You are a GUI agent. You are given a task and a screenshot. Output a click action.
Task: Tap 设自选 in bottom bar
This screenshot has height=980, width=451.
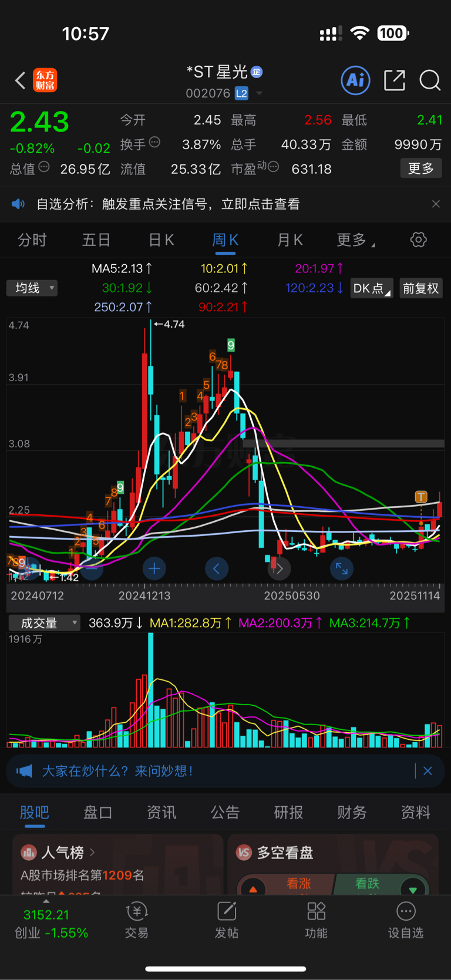coord(406,920)
